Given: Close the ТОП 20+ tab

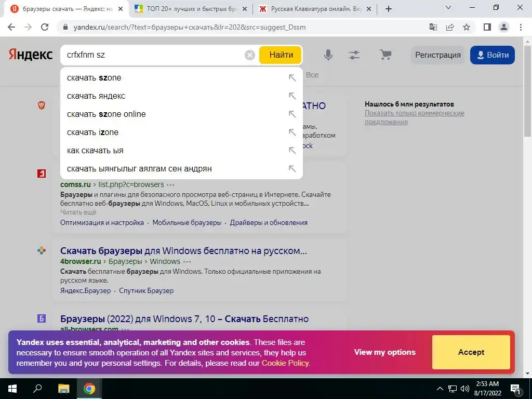Looking at the screenshot, I should [x=245, y=9].
